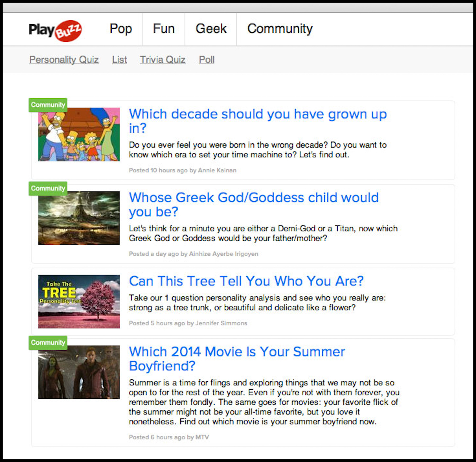This screenshot has height=462, width=476.
Task: Open 'Which decade should you have grown up in?'
Action: (x=258, y=121)
